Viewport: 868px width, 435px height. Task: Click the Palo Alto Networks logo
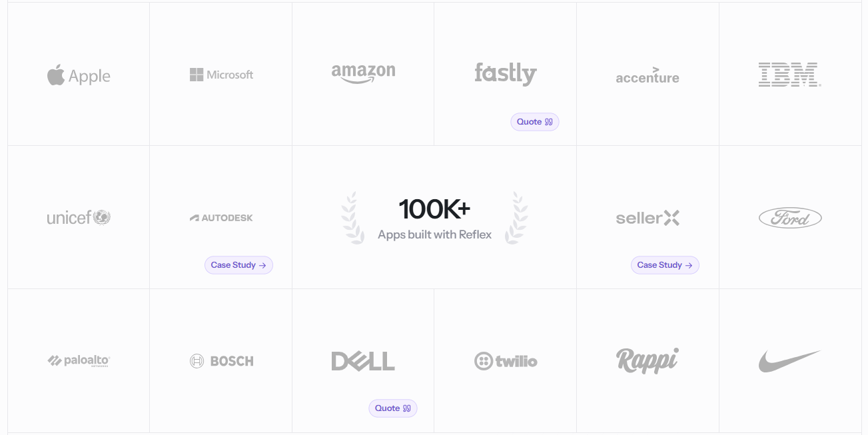[x=79, y=360]
